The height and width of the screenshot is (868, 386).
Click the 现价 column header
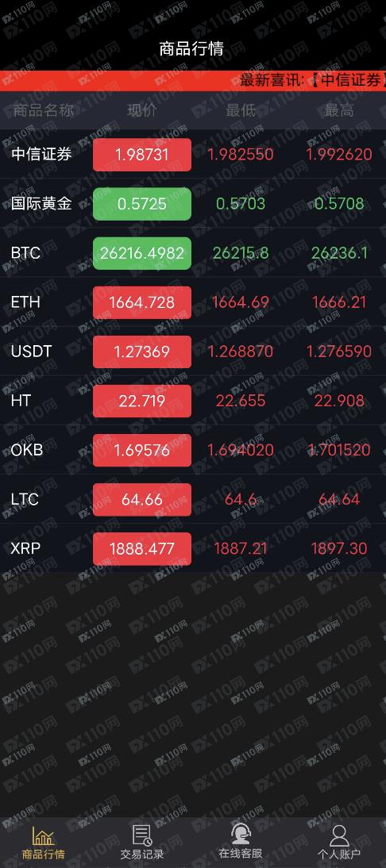tap(142, 110)
